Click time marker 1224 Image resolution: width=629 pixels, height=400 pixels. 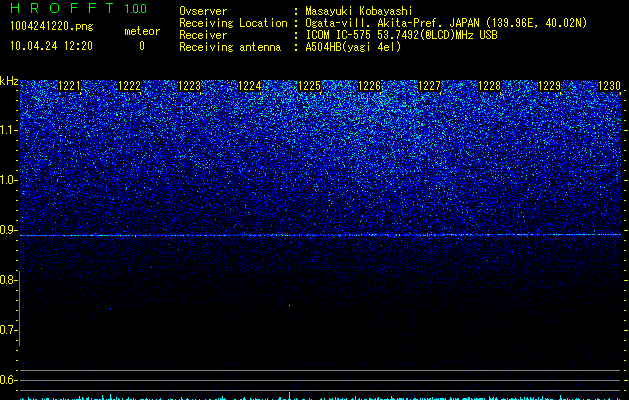point(250,86)
